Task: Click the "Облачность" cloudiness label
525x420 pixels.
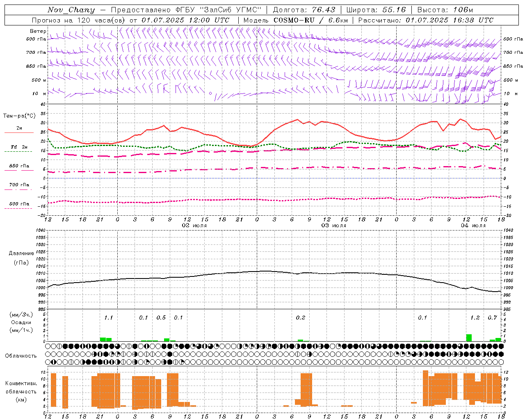Action: [21, 356]
